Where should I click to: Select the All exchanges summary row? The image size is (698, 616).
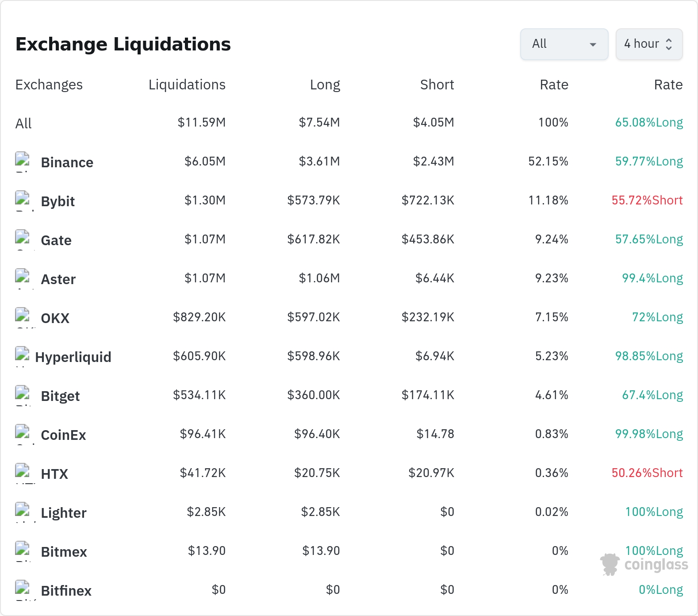click(349, 123)
